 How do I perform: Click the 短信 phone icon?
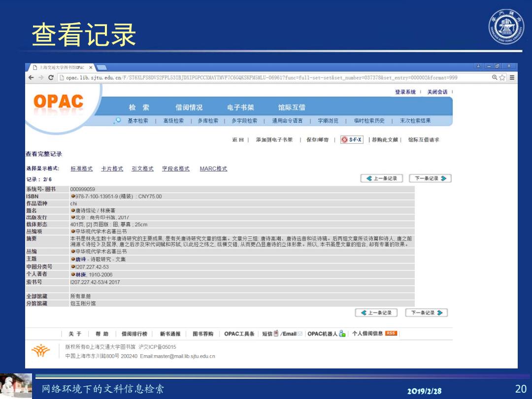point(276,333)
